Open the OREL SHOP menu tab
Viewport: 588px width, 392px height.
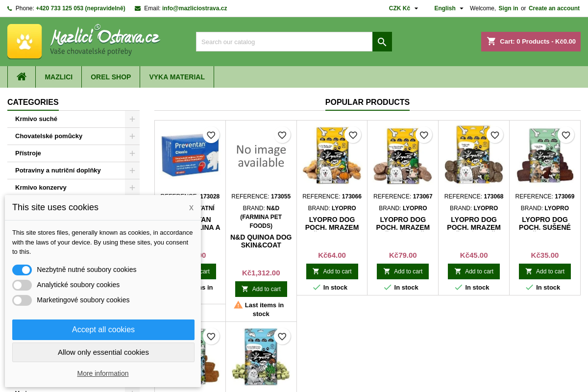coord(111,77)
